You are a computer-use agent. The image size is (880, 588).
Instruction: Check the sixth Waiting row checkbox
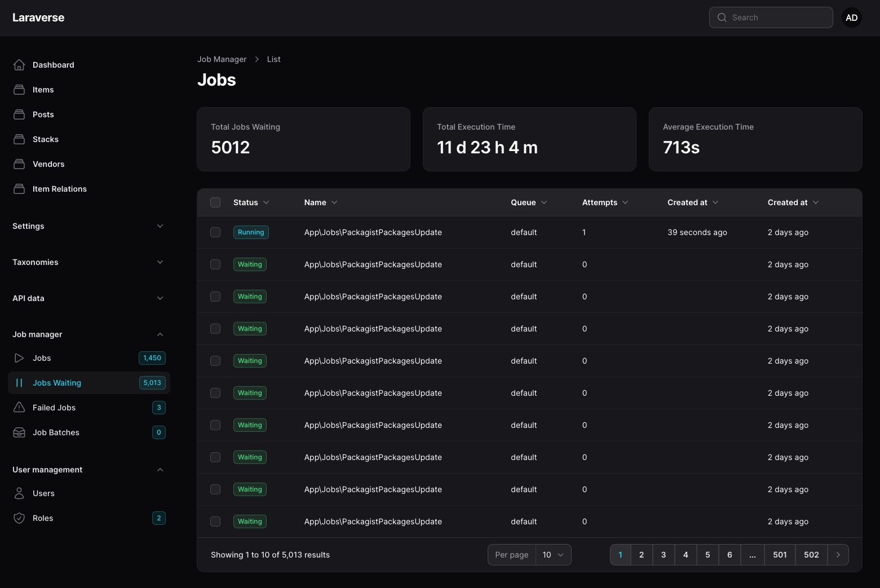215,425
